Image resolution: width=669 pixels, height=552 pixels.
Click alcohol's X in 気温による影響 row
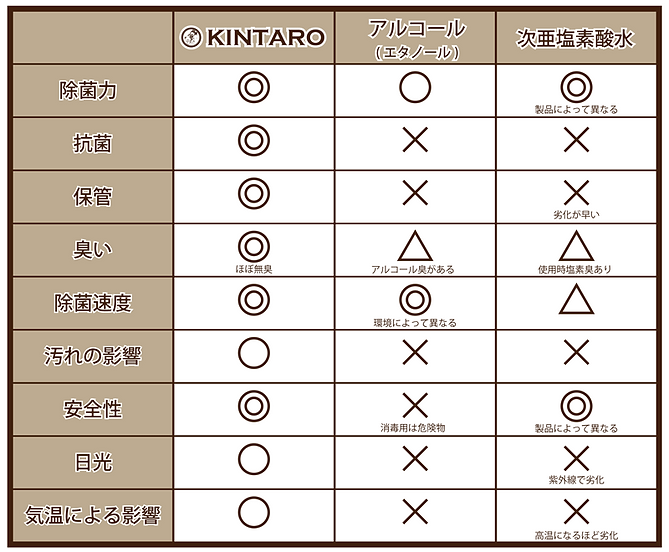coord(415,511)
